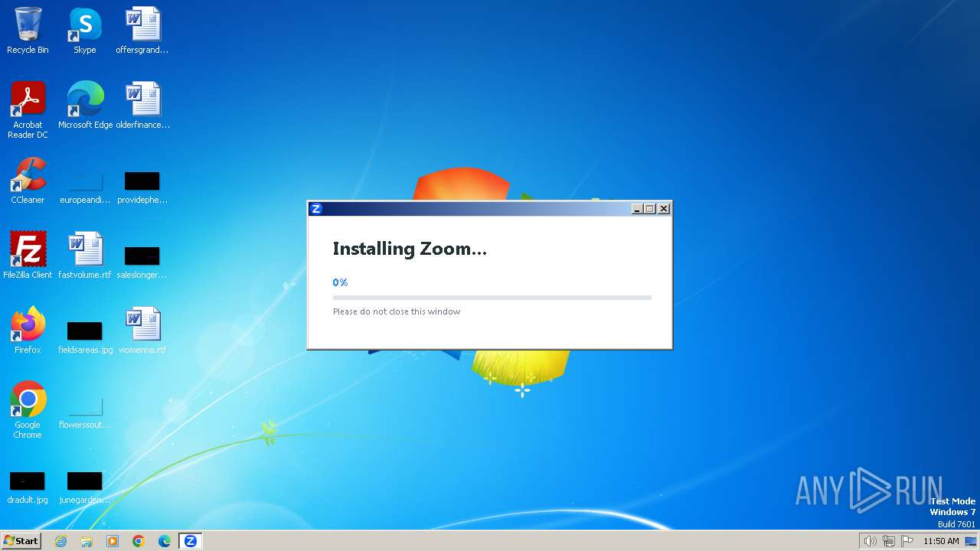Open Chrome from the taskbar

[139, 541]
